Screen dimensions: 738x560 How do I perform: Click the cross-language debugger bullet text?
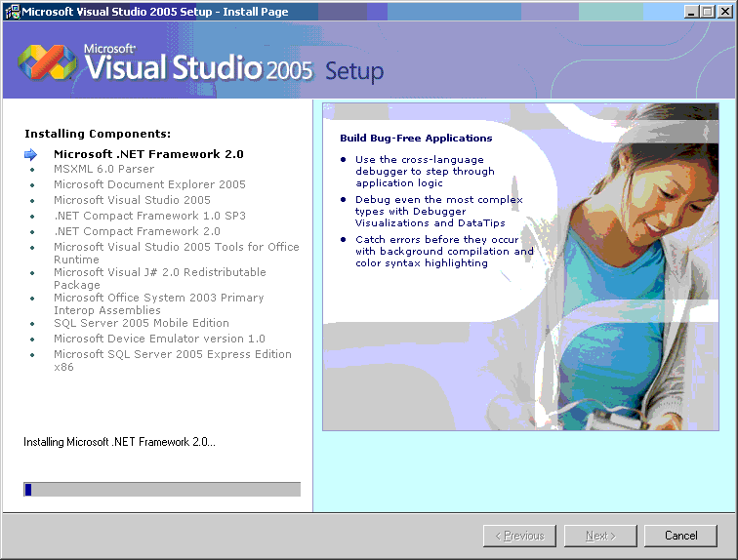click(425, 171)
